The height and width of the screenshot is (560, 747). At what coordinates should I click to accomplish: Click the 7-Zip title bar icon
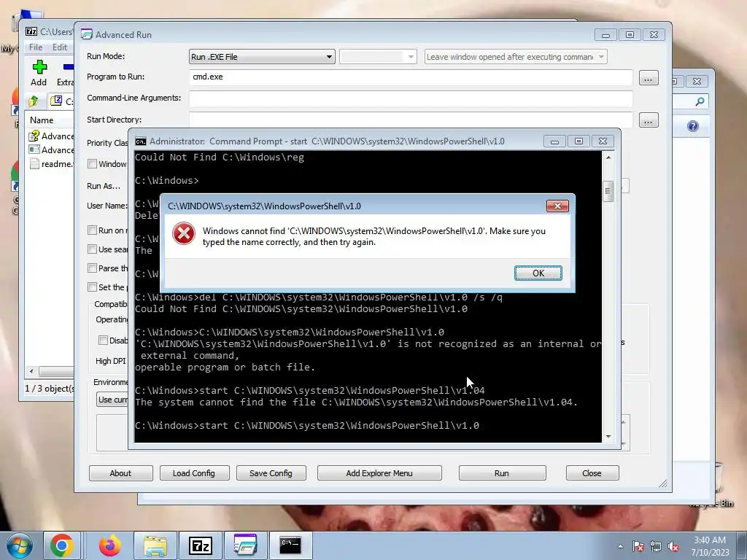pyautogui.click(x=31, y=31)
